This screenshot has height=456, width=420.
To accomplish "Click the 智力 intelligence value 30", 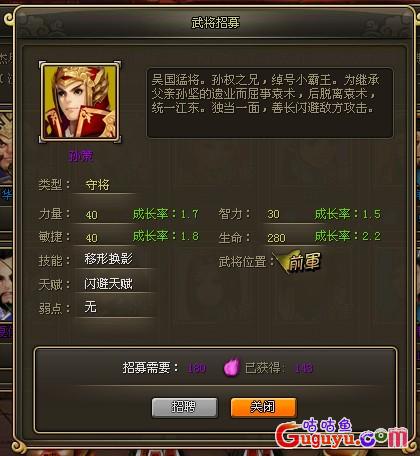I will [273, 214].
